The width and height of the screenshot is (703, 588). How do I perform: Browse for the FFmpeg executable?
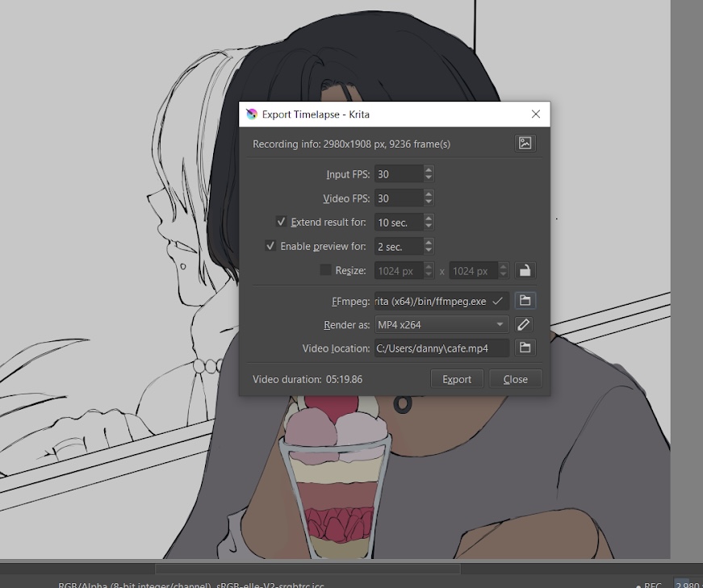click(525, 301)
